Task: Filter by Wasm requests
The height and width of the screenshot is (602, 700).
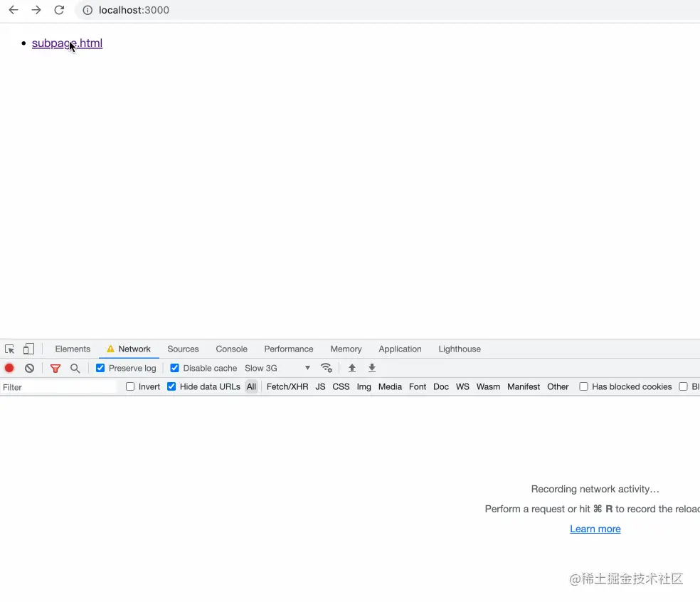Action: pyautogui.click(x=489, y=386)
